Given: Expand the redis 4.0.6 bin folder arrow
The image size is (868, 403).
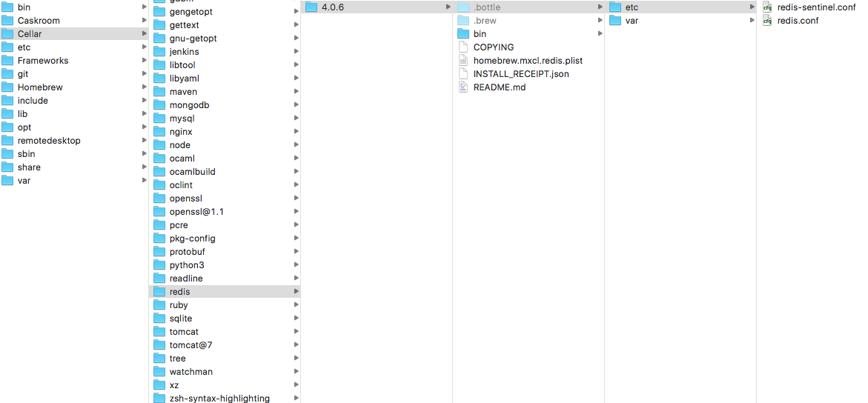Looking at the screenshot, I should (x=600, y=34).
